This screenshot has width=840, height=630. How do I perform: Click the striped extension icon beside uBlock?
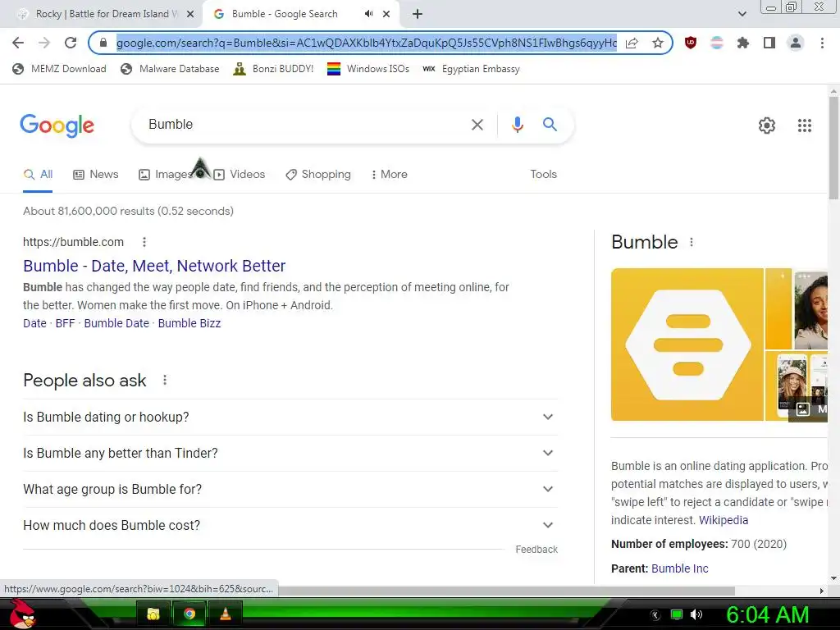tap(717, 43)
